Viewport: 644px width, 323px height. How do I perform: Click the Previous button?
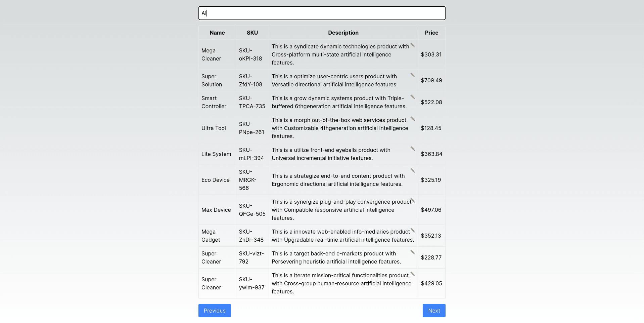[x=214, y=310]
